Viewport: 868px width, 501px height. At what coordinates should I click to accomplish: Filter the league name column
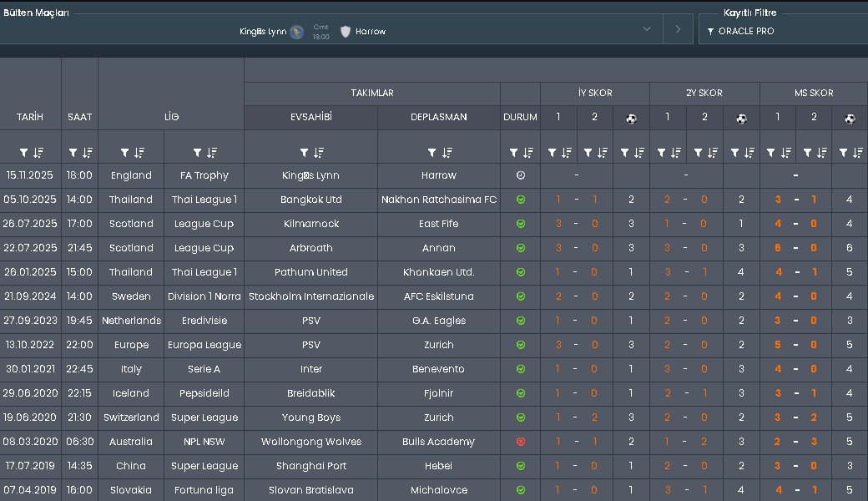(x=197, y=153)
